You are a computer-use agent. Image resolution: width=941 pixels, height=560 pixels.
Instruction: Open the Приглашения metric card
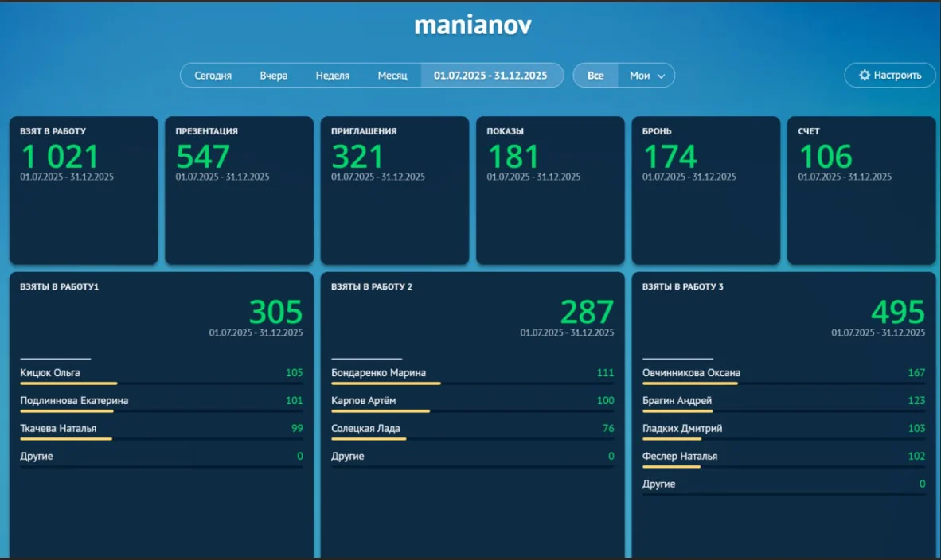394,189
